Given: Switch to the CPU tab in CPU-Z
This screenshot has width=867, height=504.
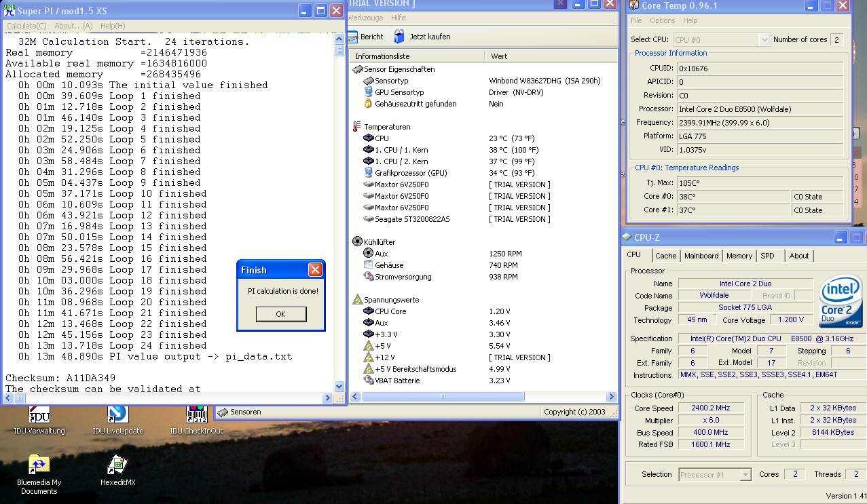Looking at the screenshot, I should (x=633, y=255).
